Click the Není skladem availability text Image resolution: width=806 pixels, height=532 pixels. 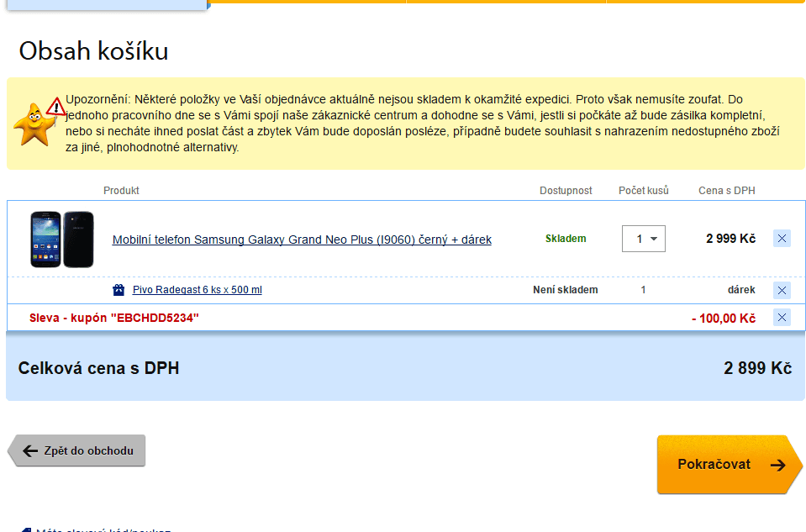[x=566, y=290]
